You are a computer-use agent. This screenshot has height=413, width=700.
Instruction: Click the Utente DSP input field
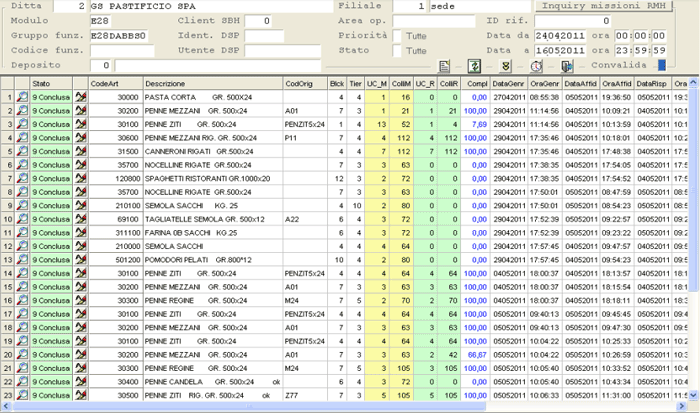click(283, 50)
